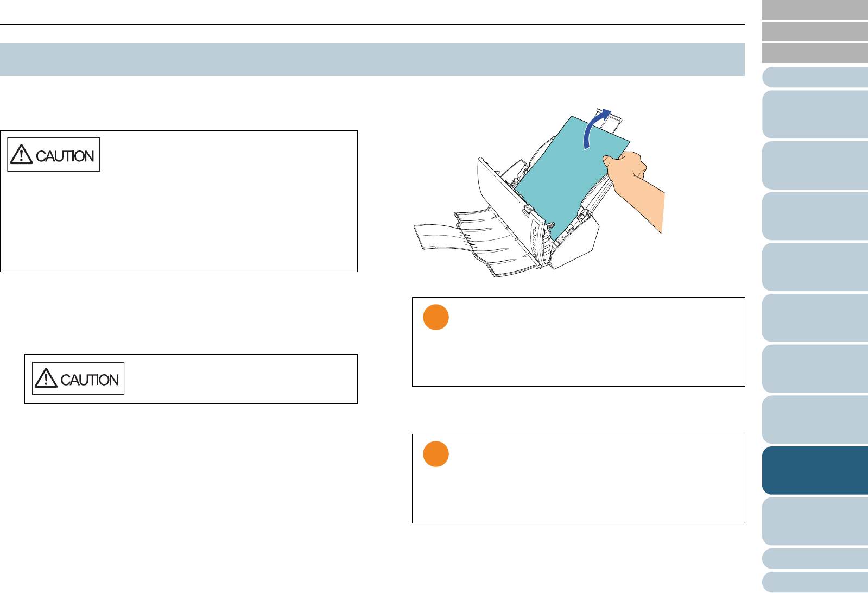Click the top CAUTION warning icon

54,155
